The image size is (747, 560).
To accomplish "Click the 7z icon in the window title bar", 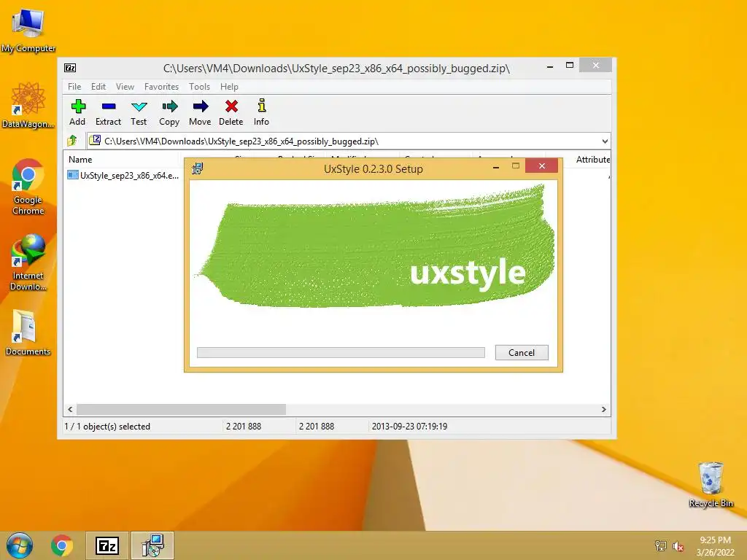I will 70,68.
